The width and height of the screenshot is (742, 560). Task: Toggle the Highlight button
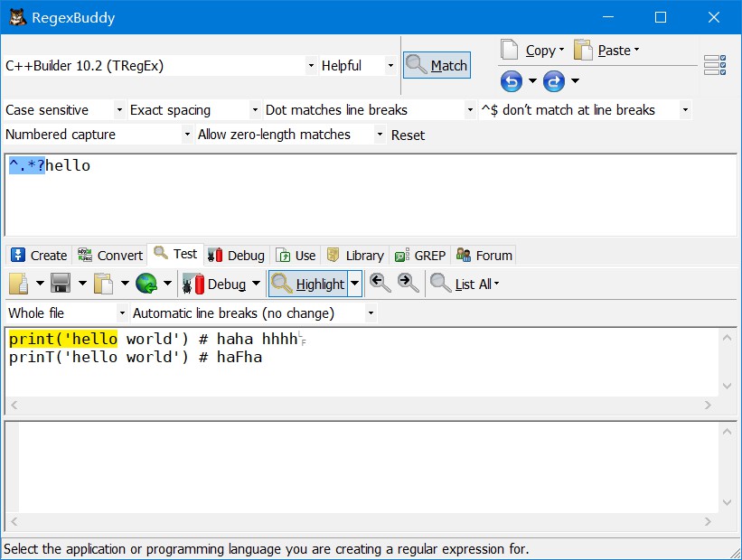pyautogui.click(x=308, y=284)
